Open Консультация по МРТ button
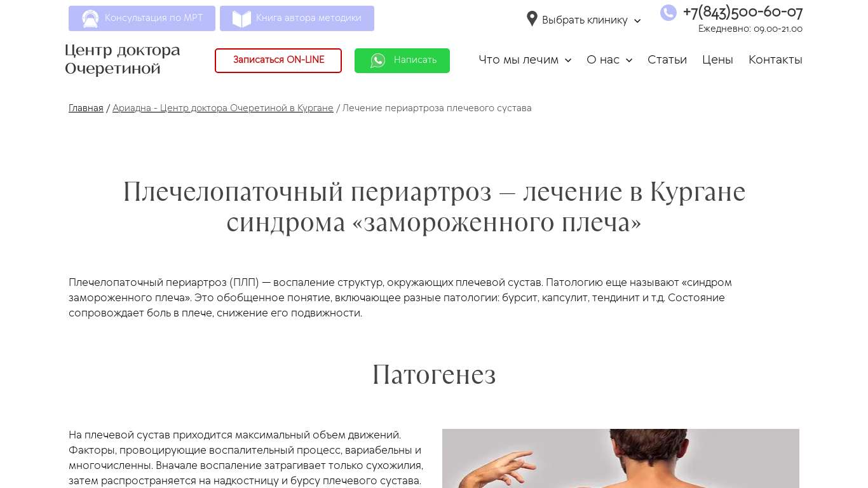This screenshot has height=488, width=868. [x=142, y=18]
